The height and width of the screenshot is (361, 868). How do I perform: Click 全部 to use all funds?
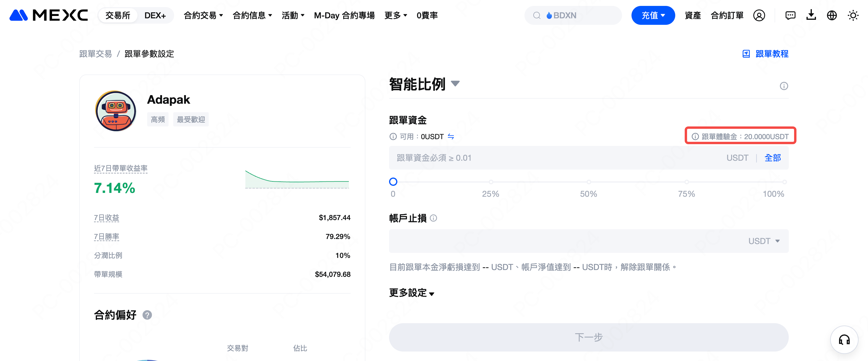(772, 158)
